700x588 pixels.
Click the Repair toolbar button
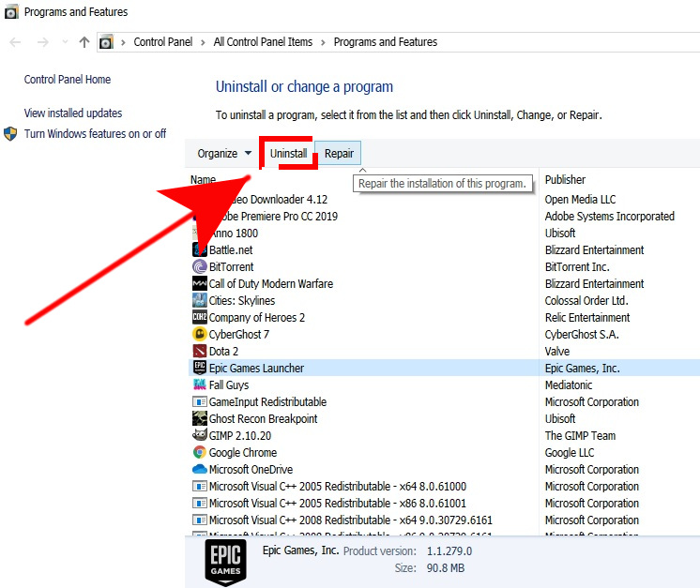point(339,153)
